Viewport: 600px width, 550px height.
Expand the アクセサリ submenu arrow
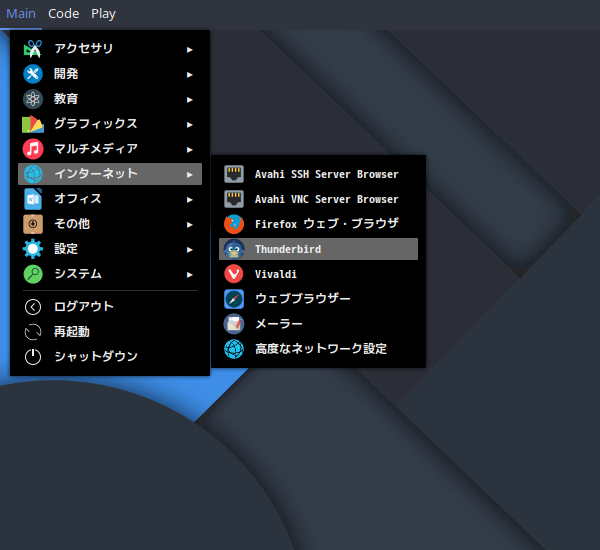(x=189, y=50)
